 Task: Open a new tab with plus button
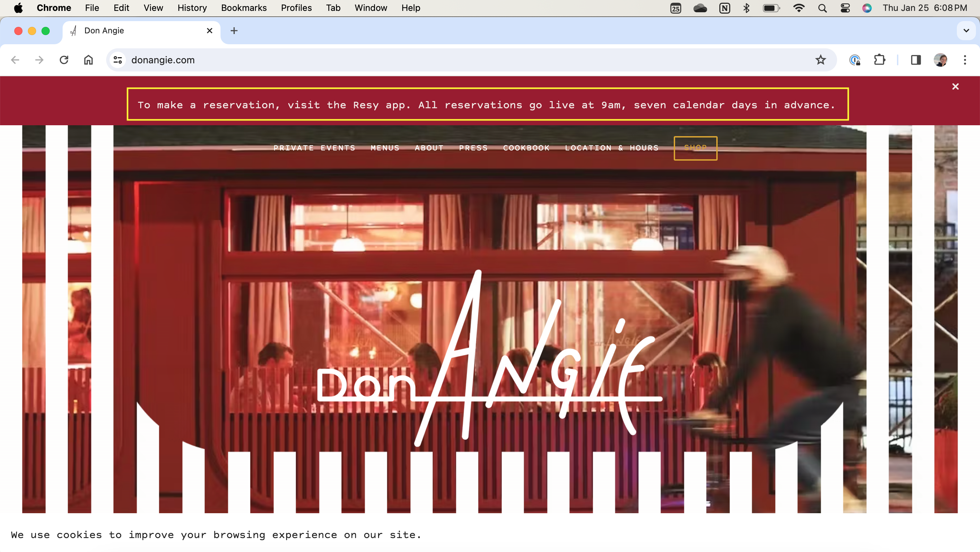[234, 31]
